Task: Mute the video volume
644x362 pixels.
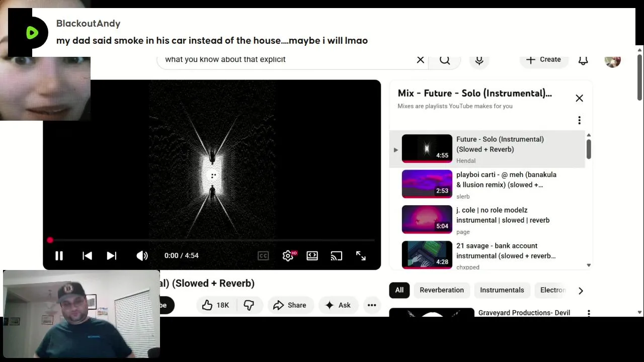Action: 142,256
